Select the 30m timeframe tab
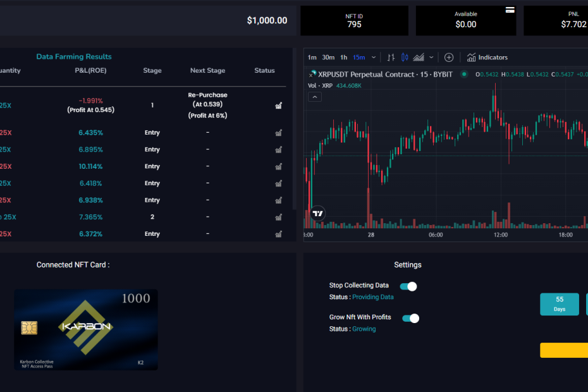Viewport: 588px width, 392px height. (328, 57)
